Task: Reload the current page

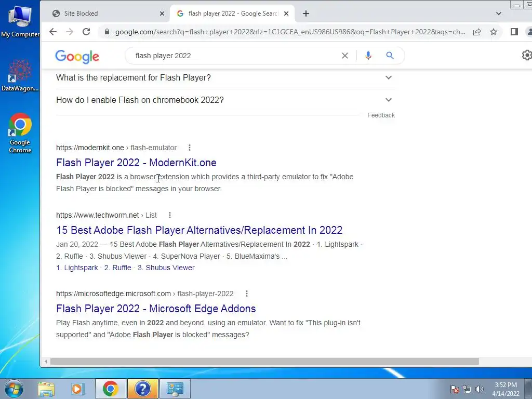Action: click(x=86, y=32)
